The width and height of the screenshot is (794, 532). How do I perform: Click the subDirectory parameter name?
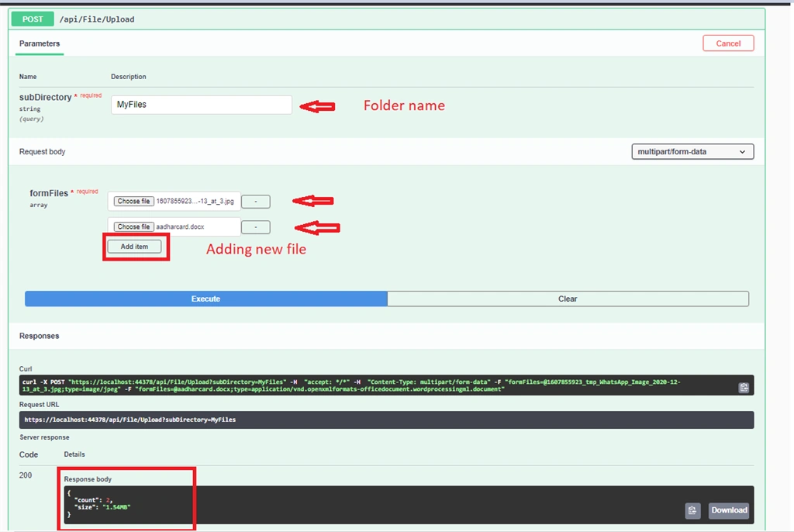(x=46, y=97)
